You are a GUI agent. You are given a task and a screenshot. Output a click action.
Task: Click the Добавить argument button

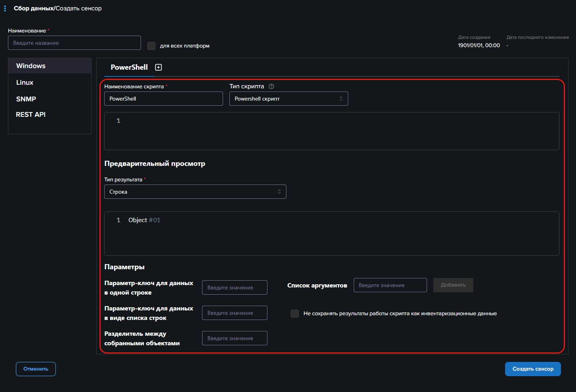tap(453, 285)
